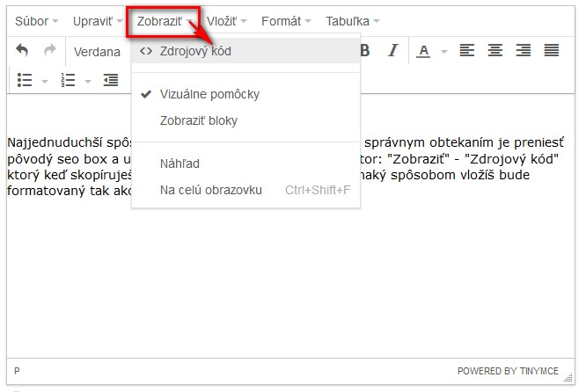Align text to the right
The width and height of the screenshot is (586, 392).
point(524,51)
